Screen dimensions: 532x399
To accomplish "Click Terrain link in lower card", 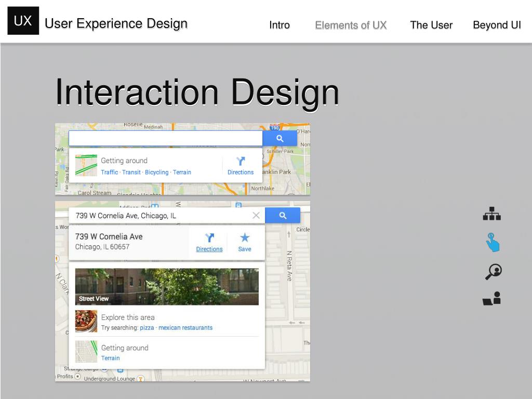I will pyautogui.click(x=110, y=358).
